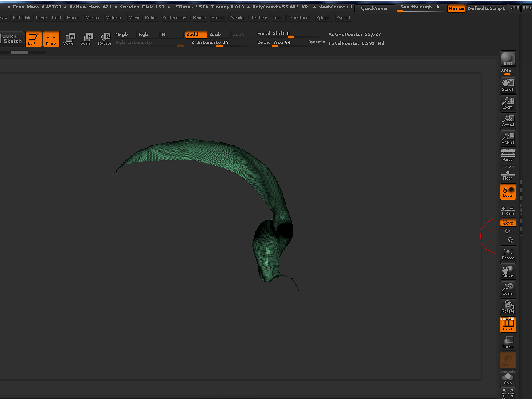Open the Render menu
Screen dimensions: 532x399
click(200, 18)
